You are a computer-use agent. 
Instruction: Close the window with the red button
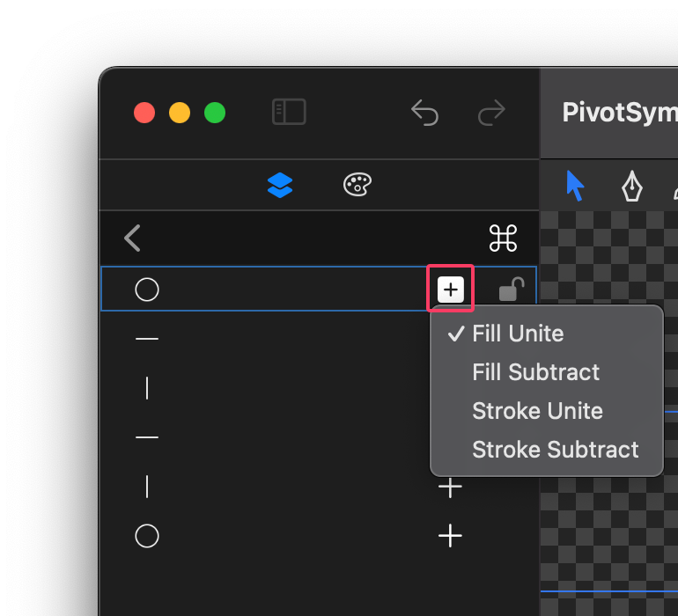[144, 113]
